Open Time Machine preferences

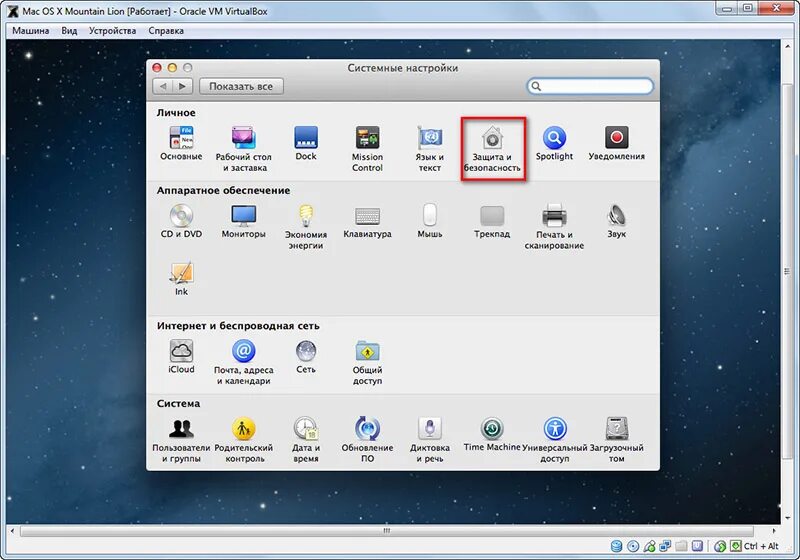[492, 435]
